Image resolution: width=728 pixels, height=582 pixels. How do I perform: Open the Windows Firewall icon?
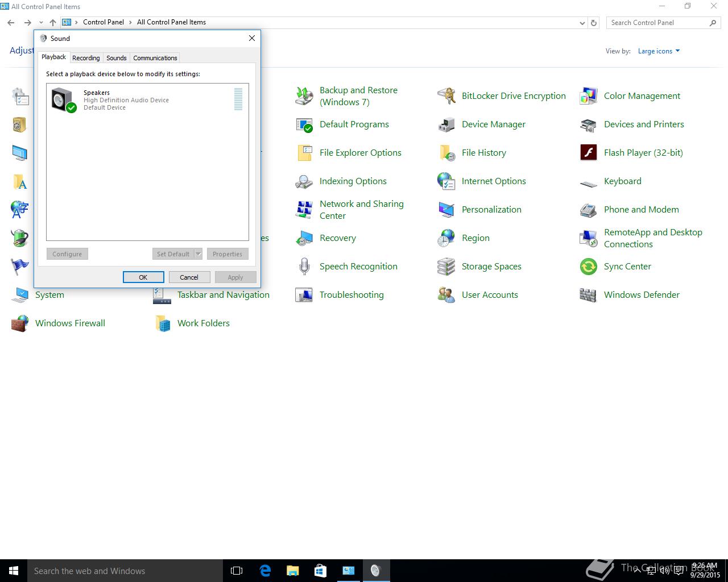coord(20,323)
